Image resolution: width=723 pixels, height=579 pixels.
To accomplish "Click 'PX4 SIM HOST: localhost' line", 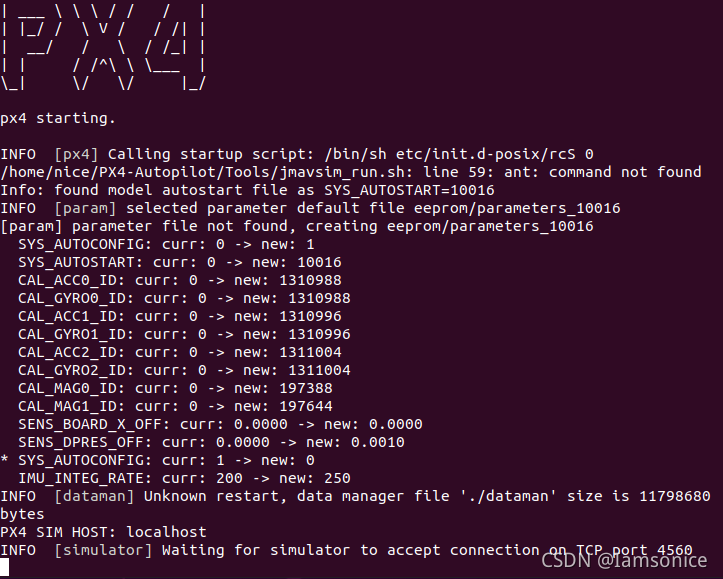I will coord(103,532).
